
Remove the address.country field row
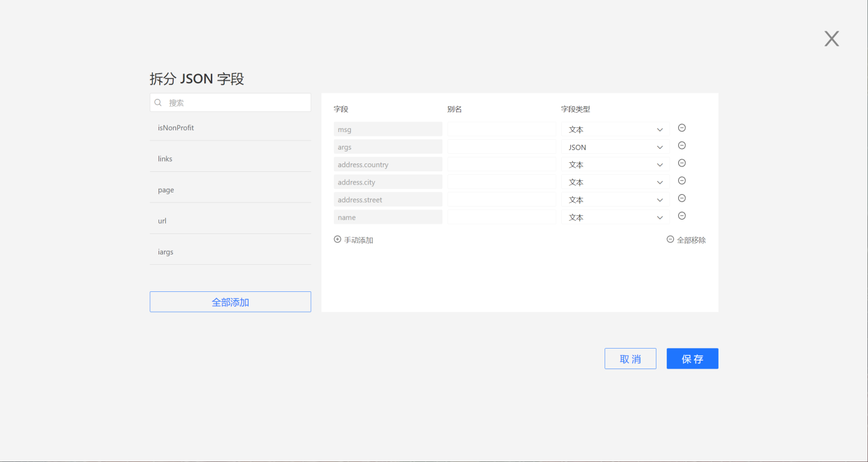(x=682, y=163)
